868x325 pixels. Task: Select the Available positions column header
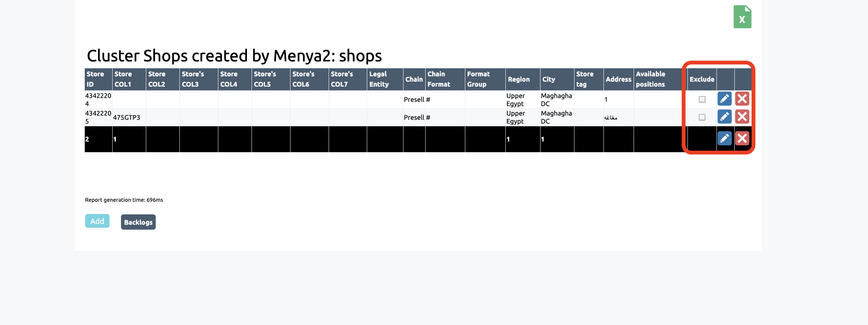pos(650,79)
